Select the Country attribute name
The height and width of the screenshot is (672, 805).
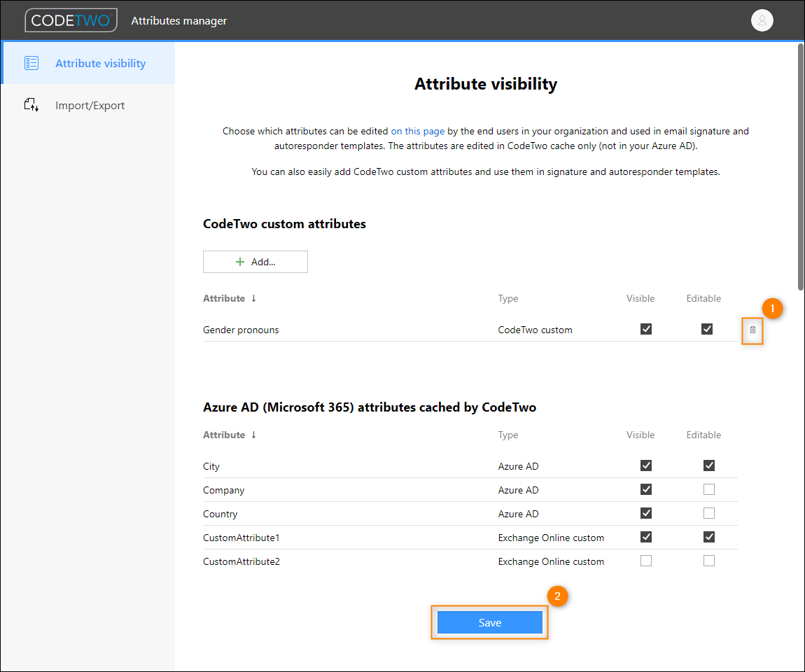(x=220, y=514)
